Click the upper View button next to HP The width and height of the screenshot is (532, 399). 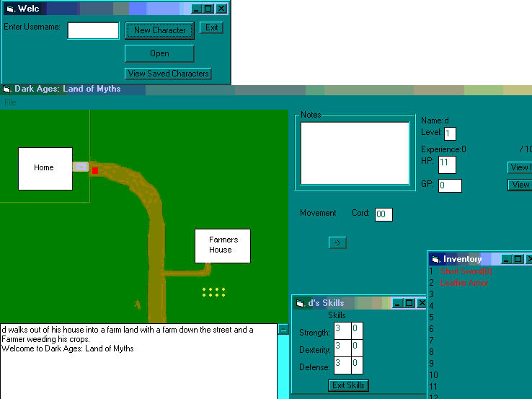[x=520, y=167]
